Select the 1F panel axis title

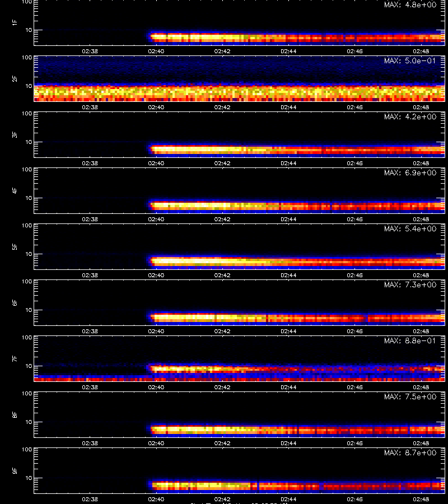point(15,22)
